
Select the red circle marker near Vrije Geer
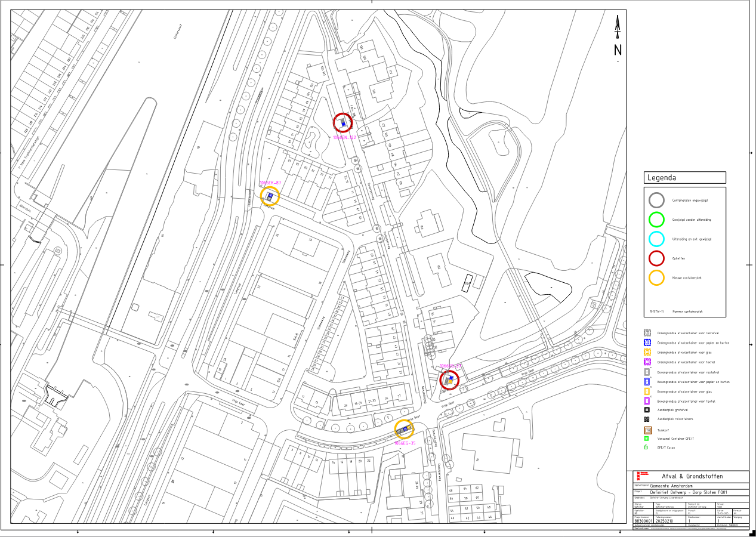450,380
